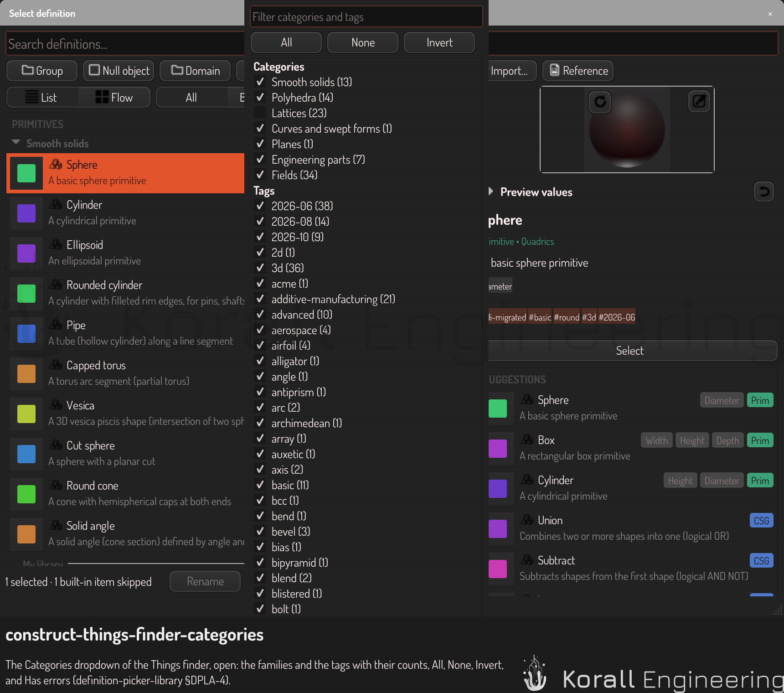Click the refresh preview icon on thumbnail
Image resolution: width=784 pixels, height=693 pixels.
(x=600, y=102)
